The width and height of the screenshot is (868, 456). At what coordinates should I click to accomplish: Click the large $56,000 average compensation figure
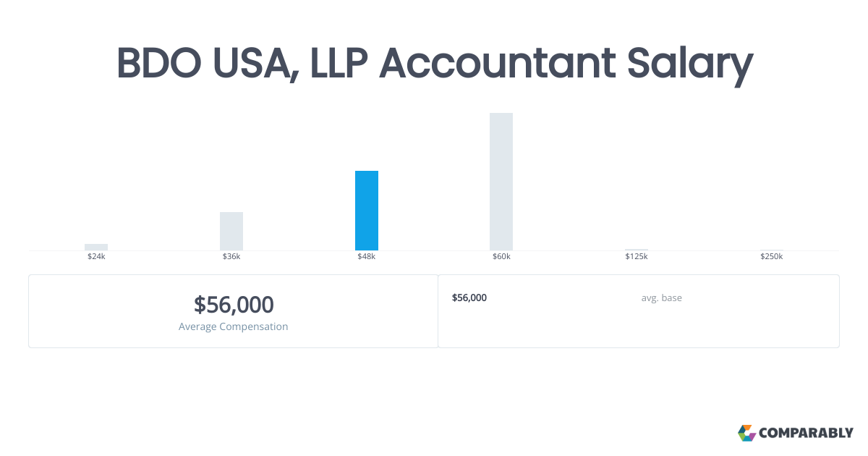(x=234, y=305)
